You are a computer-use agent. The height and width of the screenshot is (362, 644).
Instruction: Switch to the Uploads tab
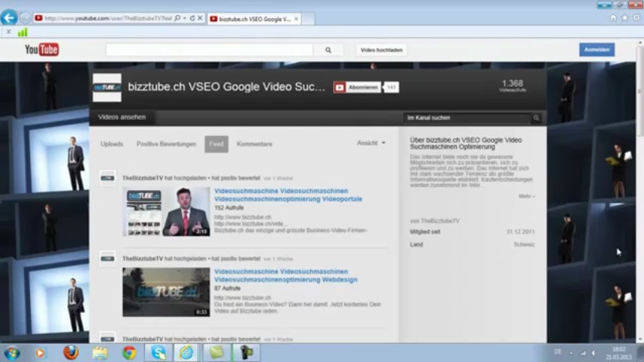(x=112, y=144)
